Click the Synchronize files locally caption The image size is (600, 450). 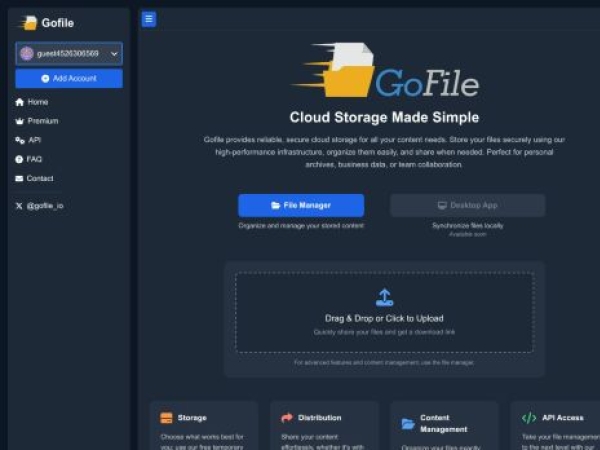point(468,226)
